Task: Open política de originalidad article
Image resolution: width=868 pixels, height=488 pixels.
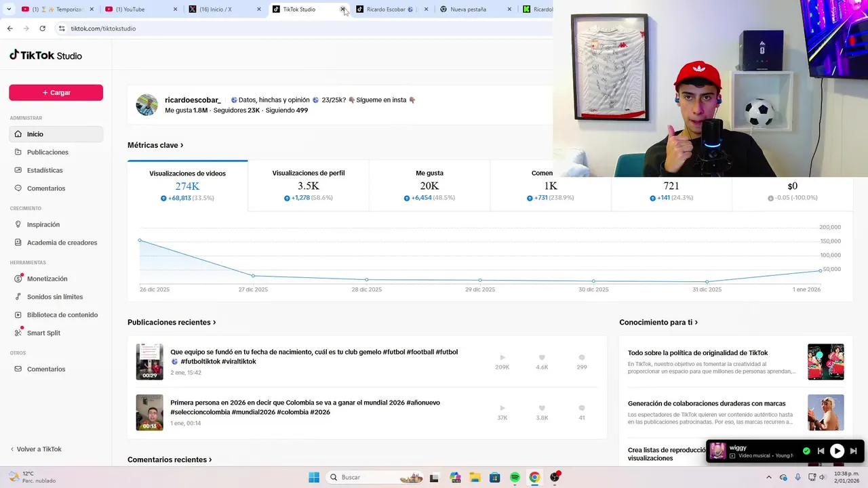Action: (x=698, y=353)
